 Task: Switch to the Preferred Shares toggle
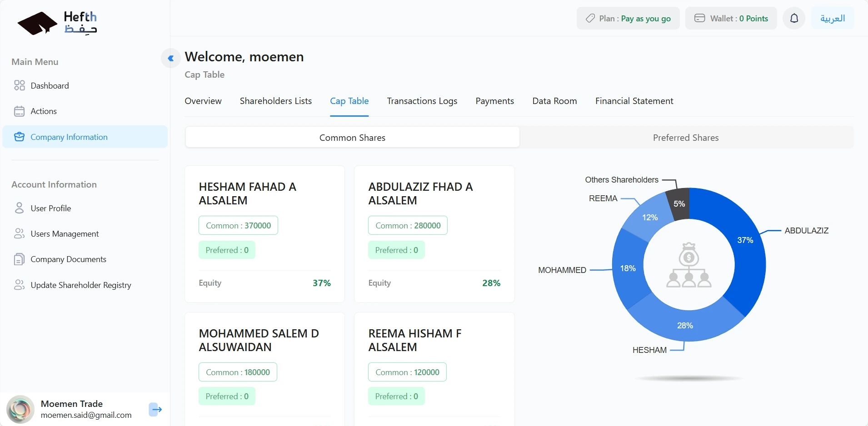[686, 138]
